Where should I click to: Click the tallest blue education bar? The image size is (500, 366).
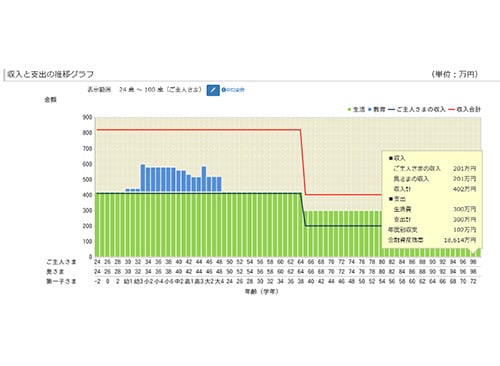tap(143, 179)
